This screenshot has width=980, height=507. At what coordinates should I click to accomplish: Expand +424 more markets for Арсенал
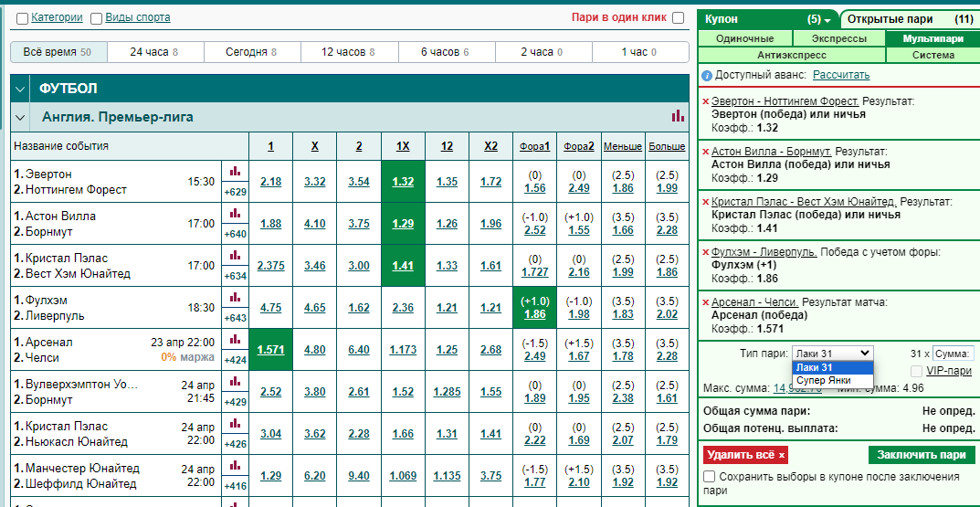(x=235, y=361)
